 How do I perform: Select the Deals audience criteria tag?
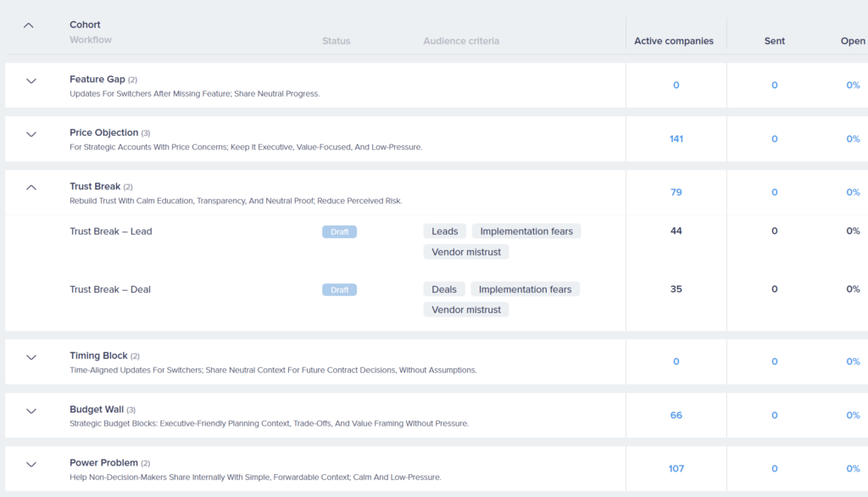443,289
